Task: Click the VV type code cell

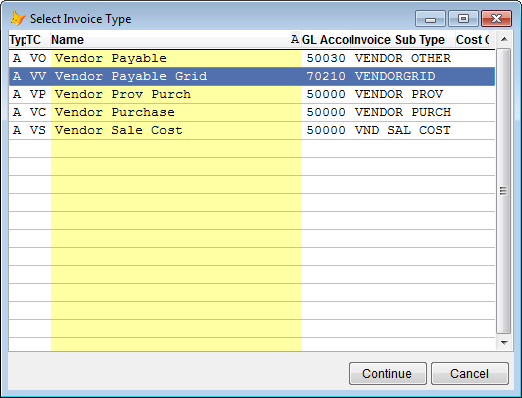Action: point(38,76)
